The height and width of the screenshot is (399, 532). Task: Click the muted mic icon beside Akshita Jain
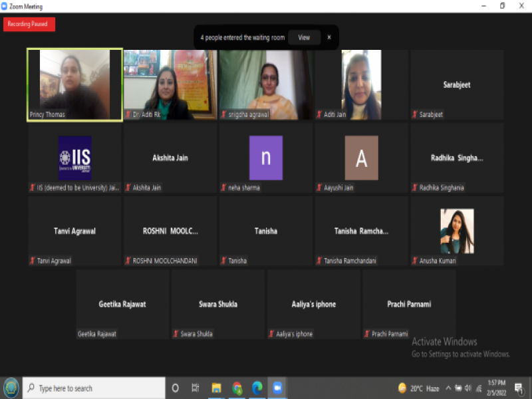128,188
